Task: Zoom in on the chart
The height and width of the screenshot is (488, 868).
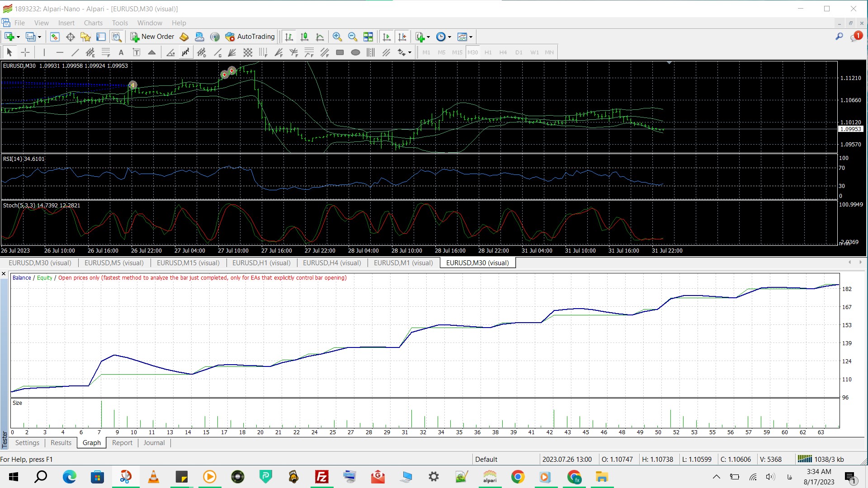Action: 337,37
